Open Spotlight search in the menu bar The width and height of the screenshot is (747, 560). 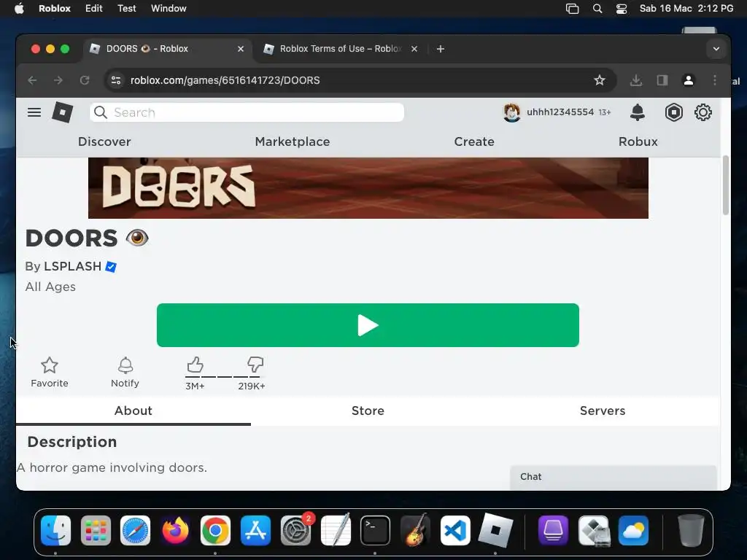coord(597,9)
